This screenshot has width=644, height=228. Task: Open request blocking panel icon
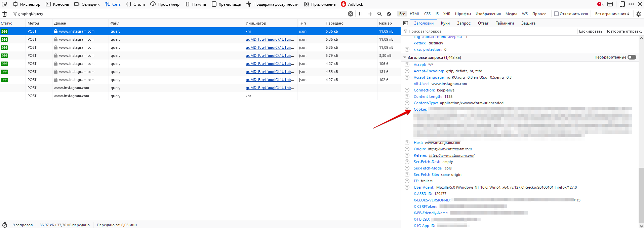click(389, 14)
